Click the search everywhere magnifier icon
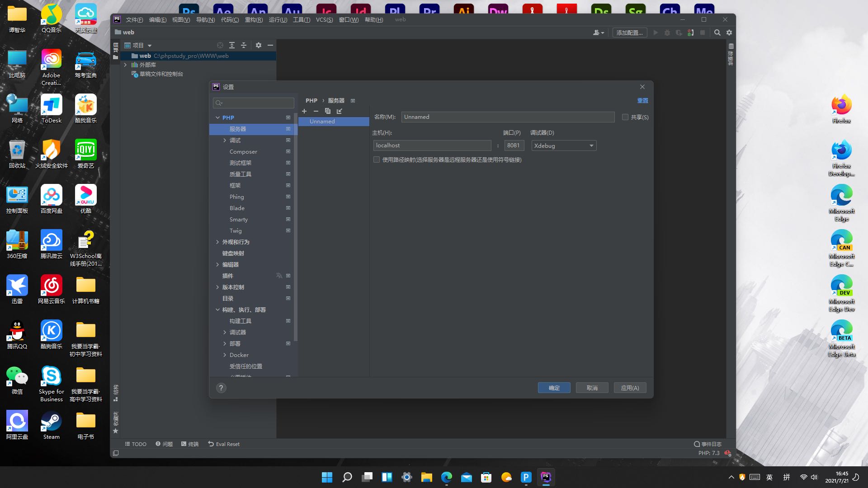Image resolution: width=868 pixels, height=488 pixels. [x=717, y=33]
